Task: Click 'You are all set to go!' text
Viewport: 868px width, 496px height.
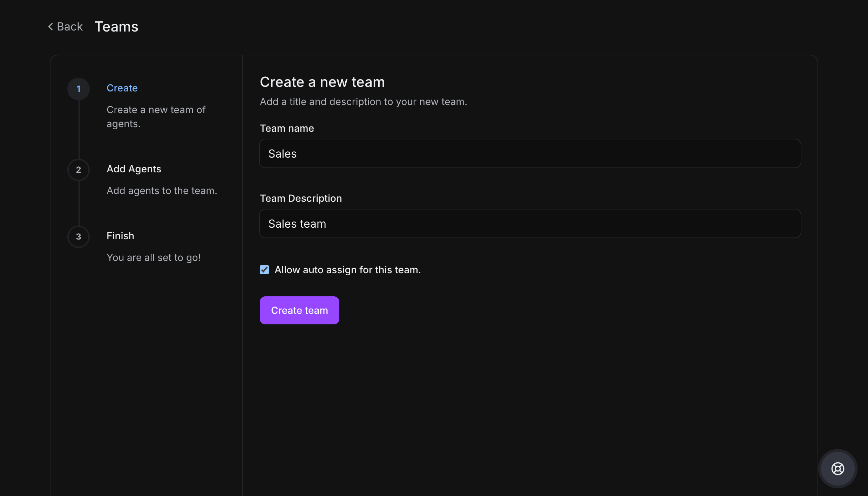Action: coord(154,257)
